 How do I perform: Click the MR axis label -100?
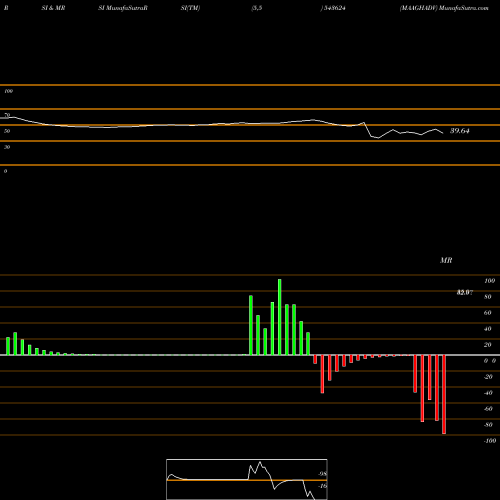[490, 441]
